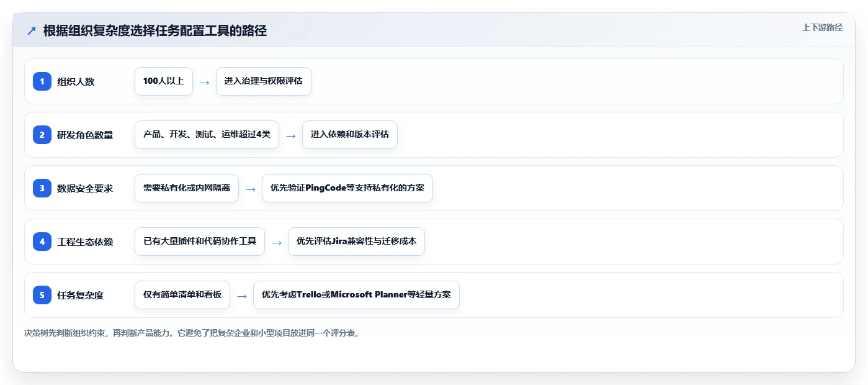The width and height of the screenshot is (868, 385).
Task: Select the 数据安全要求 row label
Action: pyautogui.click(x=85, y=188)
